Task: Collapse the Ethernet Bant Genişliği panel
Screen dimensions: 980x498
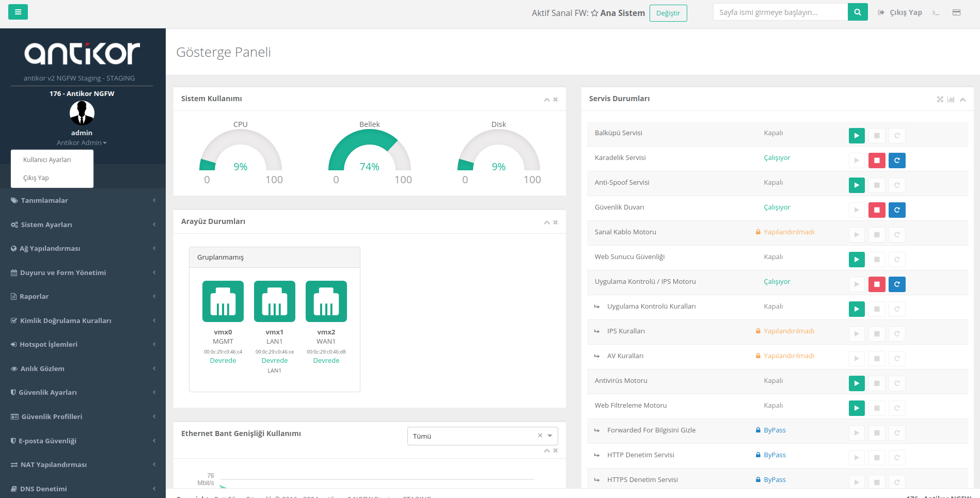Action: click(547, 451)
